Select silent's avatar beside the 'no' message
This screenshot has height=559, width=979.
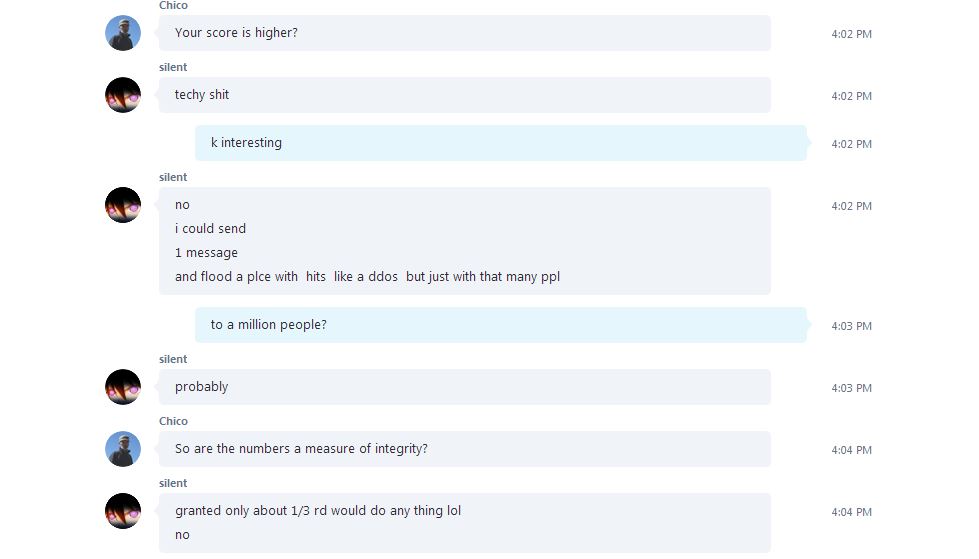pos(123,205)
